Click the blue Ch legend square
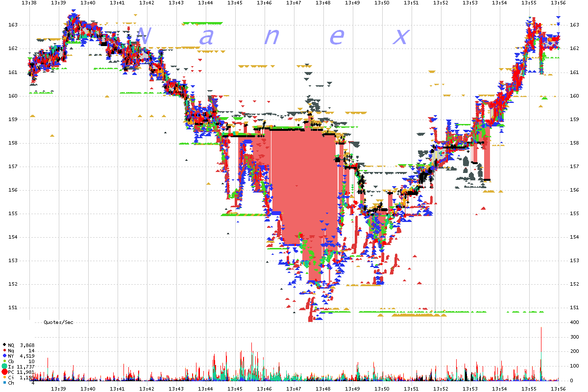The height and width of the screenshot is (392, 588). 4,383
